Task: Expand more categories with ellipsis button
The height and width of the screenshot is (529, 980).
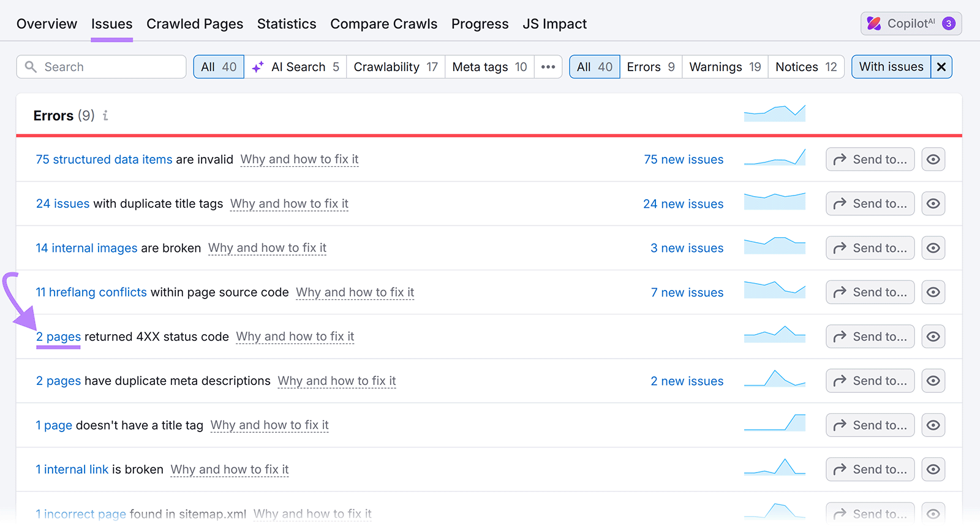Action: [x=548, y=67]
